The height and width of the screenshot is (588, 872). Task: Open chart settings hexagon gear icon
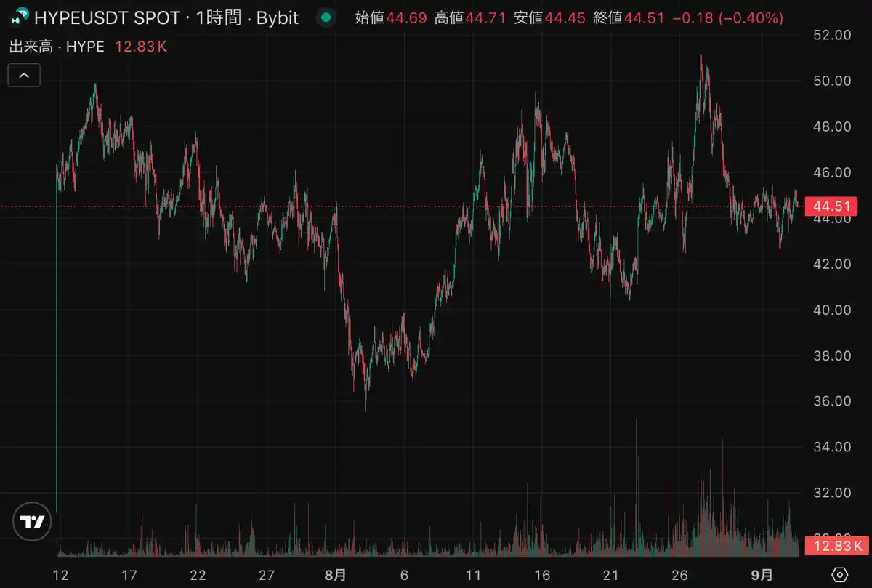coord(840,574)
